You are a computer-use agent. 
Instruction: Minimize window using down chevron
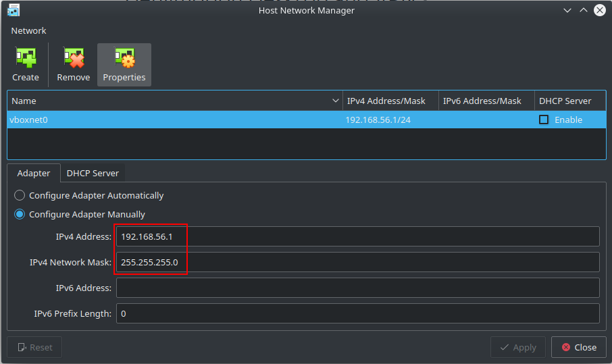tap(567, 11)
